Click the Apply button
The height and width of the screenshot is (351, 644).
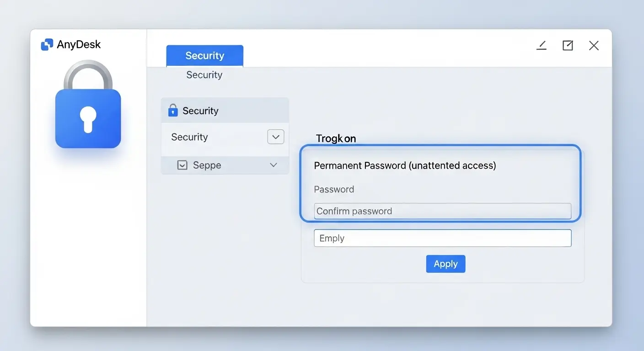click(x=445, y=264)
